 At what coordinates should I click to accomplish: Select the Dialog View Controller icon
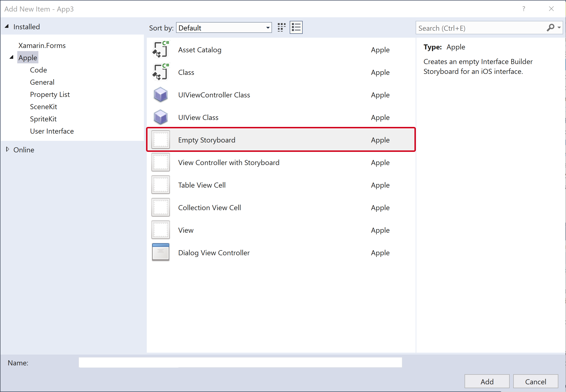point(161,253)
